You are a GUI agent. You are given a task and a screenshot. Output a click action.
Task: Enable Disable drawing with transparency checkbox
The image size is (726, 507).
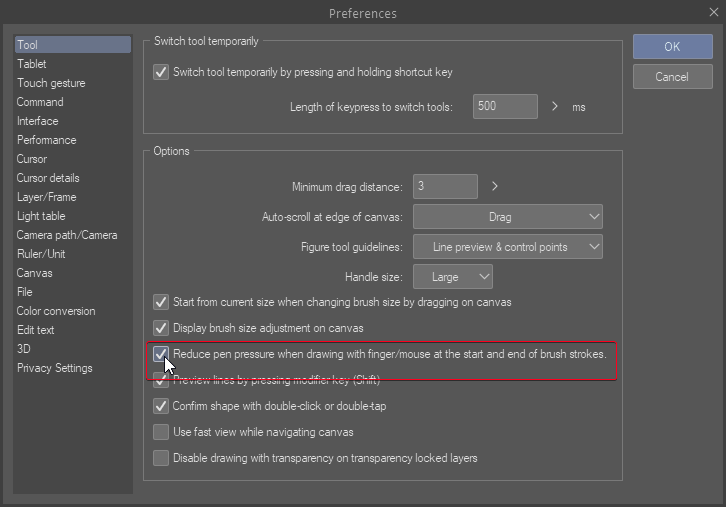tap(160, 458)
